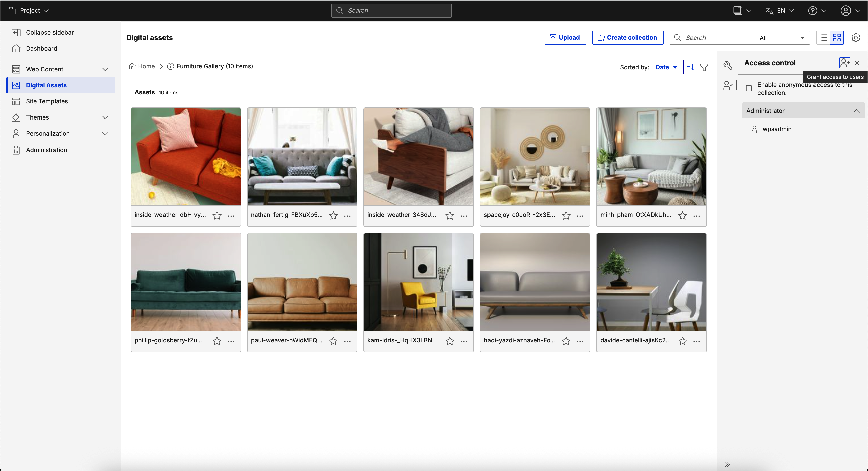
Task: Switch to list view layout
Action: tap(823, 38)
